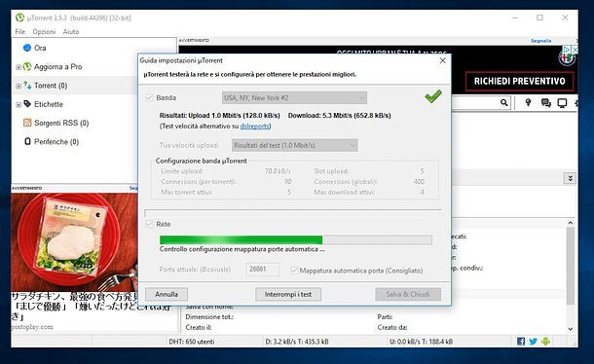The width and height of the screenshot is (594, 364).
Task: Click the pixtoplay.com ad text
Action: [32, 327]
